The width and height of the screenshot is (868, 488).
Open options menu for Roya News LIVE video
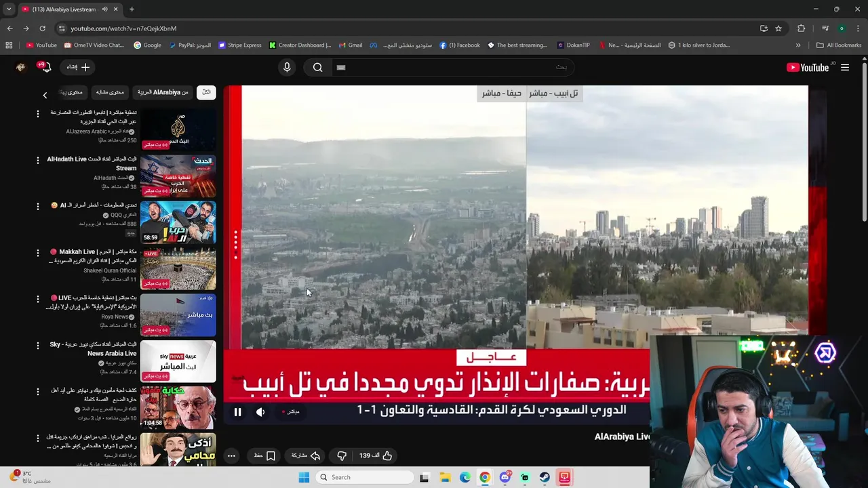[38, 299]
